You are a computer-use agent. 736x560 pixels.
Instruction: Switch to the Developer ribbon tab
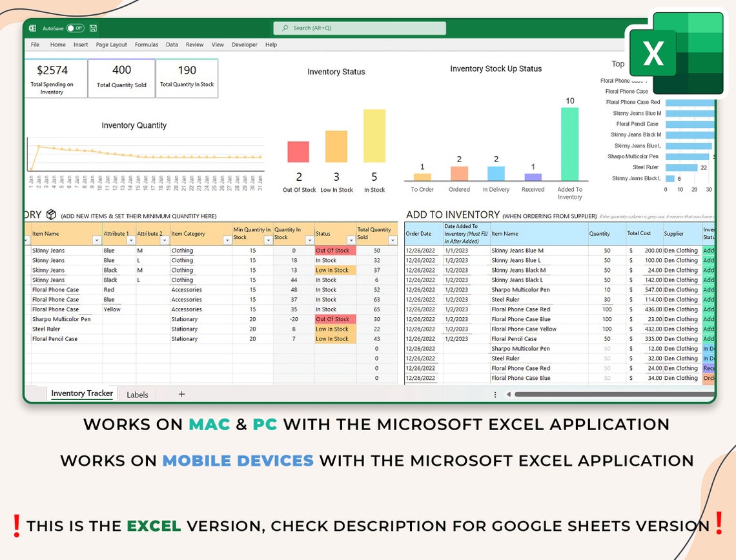244,45
